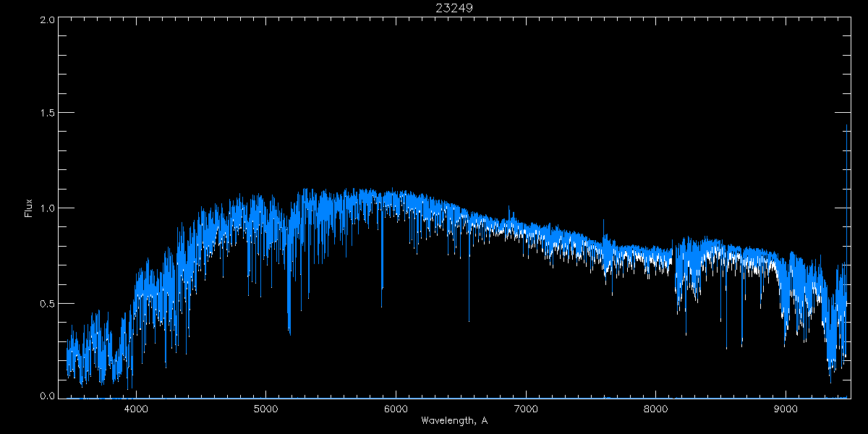Select the Flux y-axis label
The height and width of the screenshot is (434, 868).
point(29,208)
